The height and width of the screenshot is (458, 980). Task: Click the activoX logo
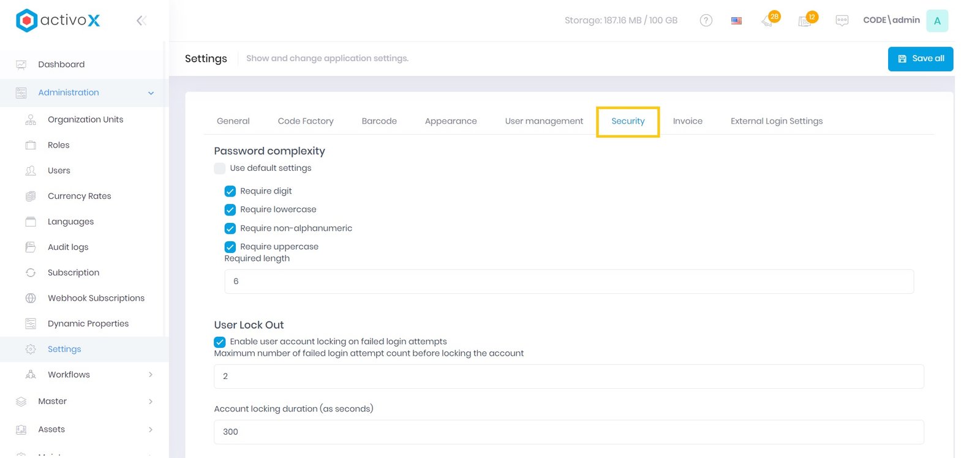(58, 20)
